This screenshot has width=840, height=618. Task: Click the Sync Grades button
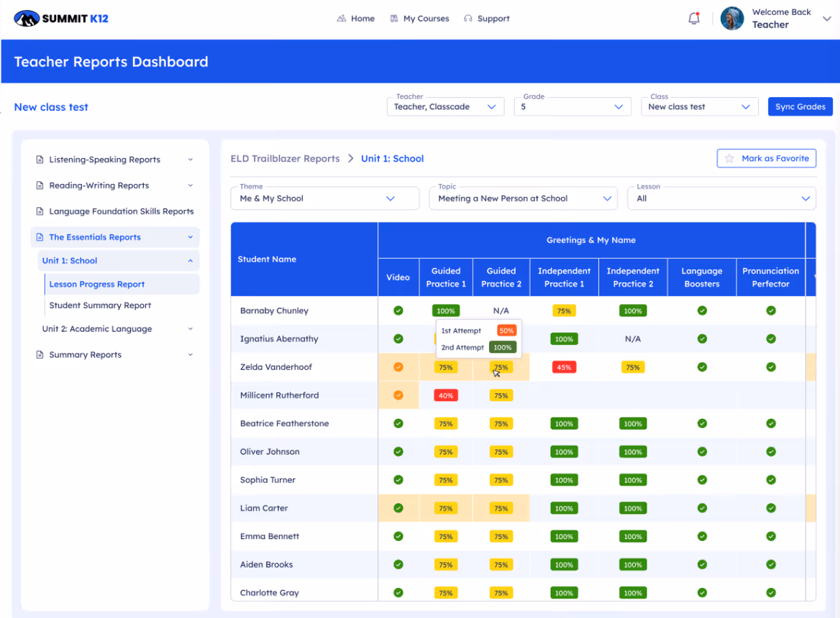800,106
